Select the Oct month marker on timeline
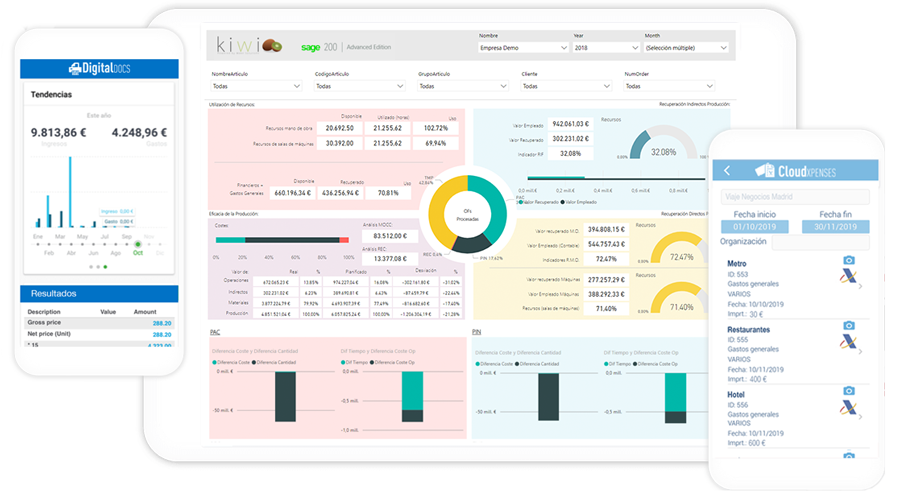This screenshot has width=900, height=504. [x=138, y=244]
